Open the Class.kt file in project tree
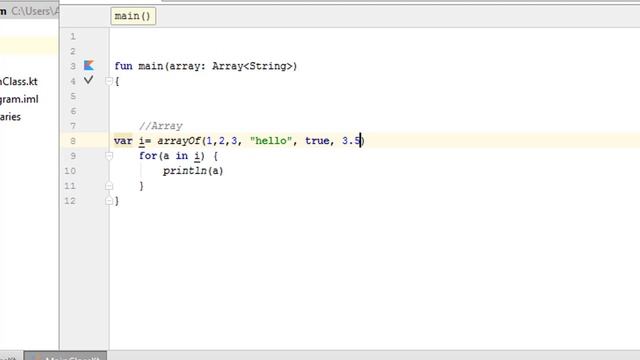The width and height of the screenshot is (640, 360). tap(19, 82)
